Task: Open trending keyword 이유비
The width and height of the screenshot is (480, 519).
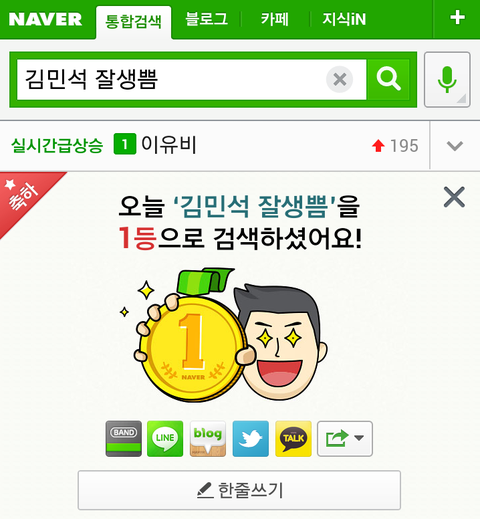Action: point(168,145)
